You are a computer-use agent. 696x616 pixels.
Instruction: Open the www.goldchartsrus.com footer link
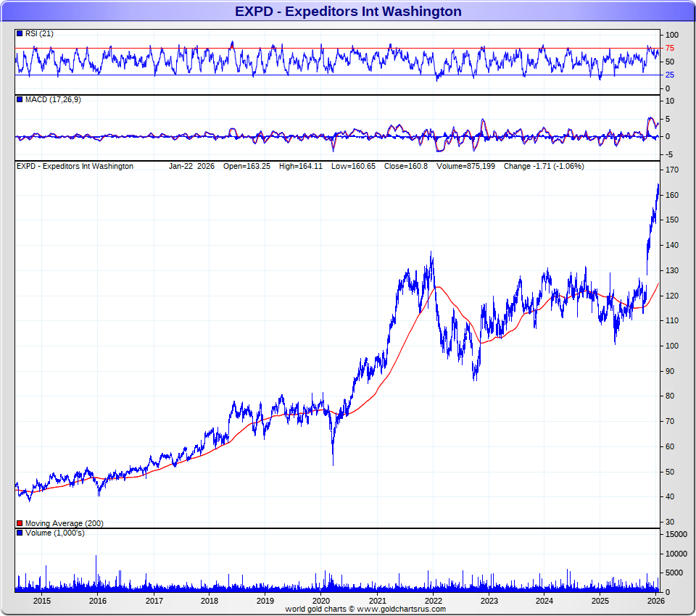[401, 609]
